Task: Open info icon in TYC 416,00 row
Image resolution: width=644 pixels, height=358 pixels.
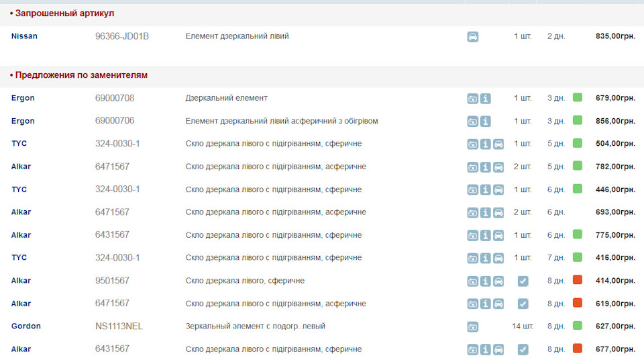Action: coord(486,258)
